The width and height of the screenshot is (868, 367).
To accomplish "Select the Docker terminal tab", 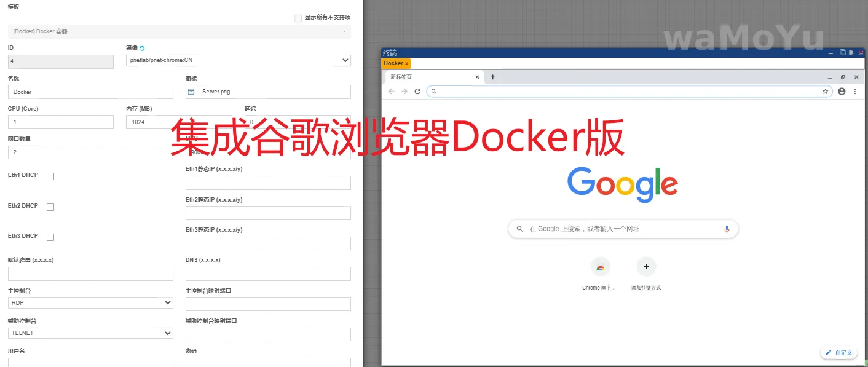I will click(x=393, y=63).
